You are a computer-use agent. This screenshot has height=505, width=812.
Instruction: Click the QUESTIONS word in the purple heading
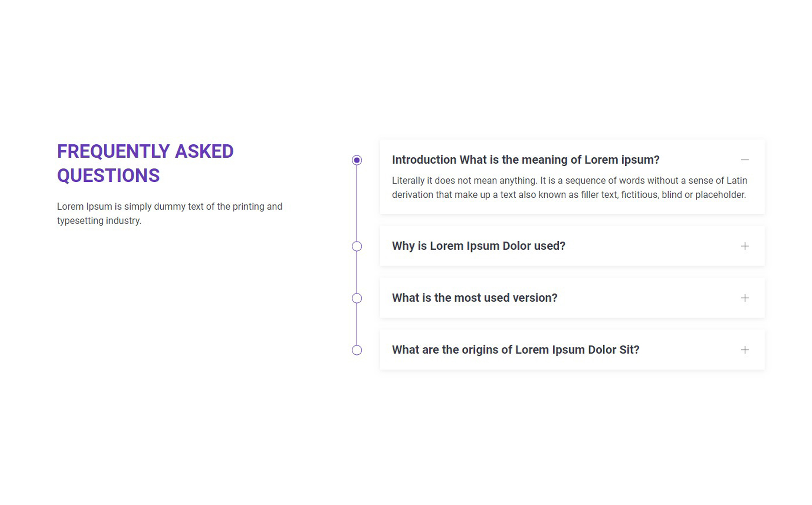pos(109,176)
